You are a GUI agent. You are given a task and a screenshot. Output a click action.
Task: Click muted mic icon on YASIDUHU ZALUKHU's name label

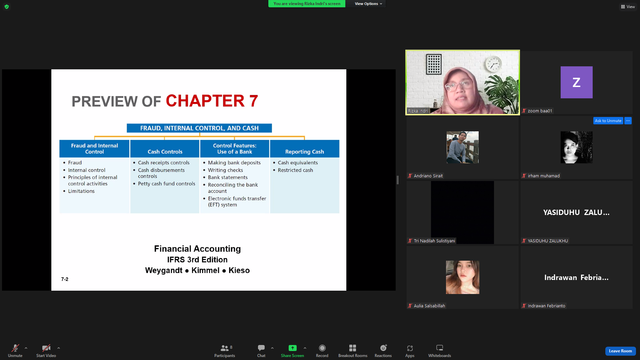[524, 241]
